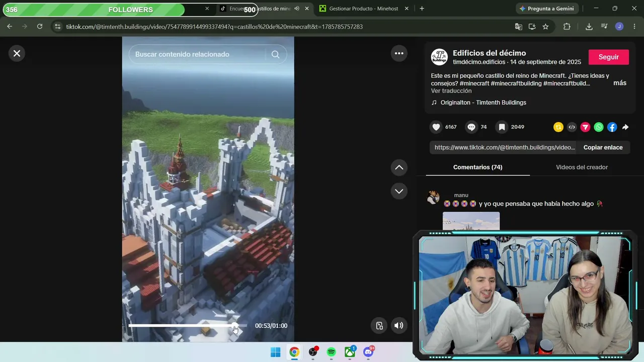Reload the page
644x362 pixels.
[40, 27]
